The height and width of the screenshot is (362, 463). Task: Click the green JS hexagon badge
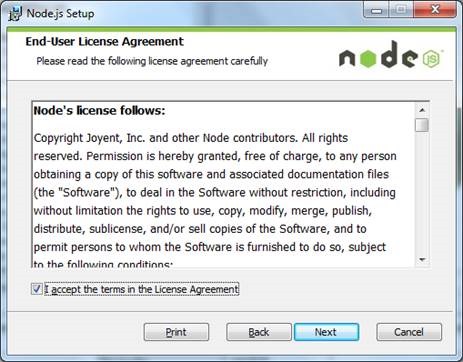click(432, 59)
